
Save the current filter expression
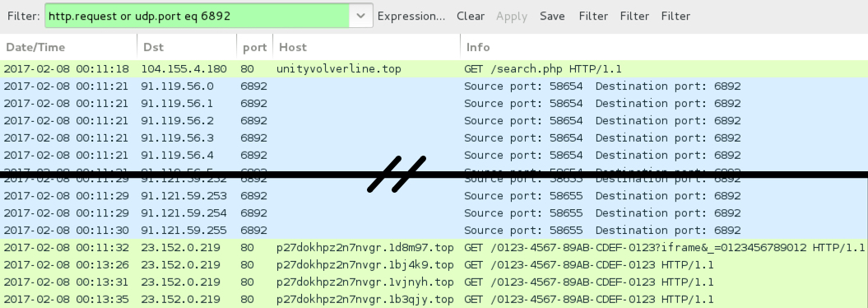tap(552, 16)
